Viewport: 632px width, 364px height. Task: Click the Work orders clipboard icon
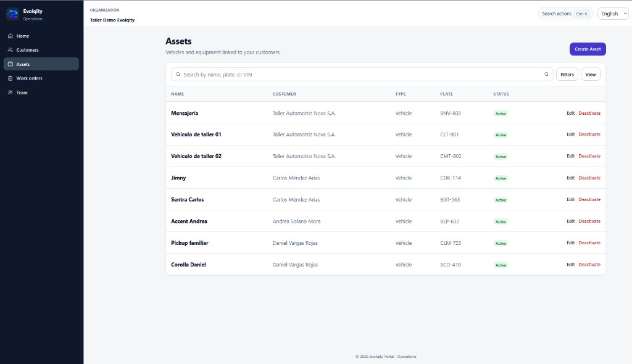point(10,78)
